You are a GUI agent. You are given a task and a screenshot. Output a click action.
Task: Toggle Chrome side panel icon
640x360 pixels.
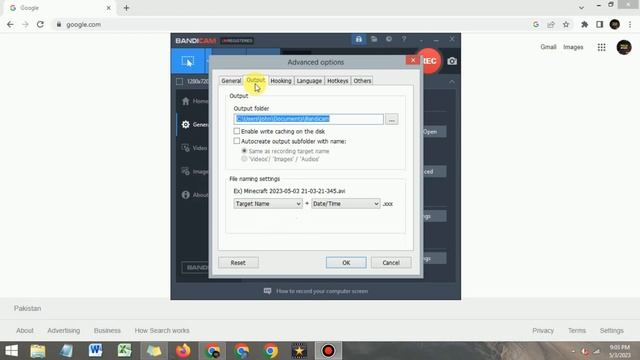pyautogui.click(x=600, y=24)
